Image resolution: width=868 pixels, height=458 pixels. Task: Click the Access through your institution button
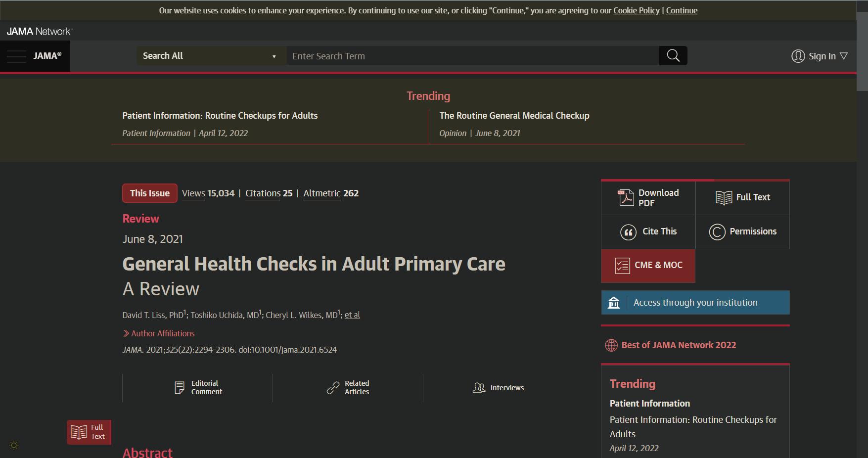(695, 303)
